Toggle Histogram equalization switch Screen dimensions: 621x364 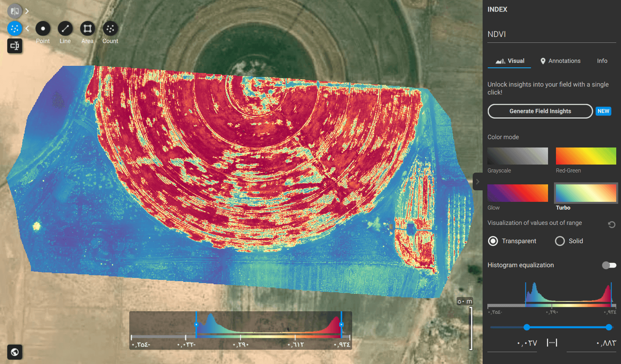(x=609, y=265)
